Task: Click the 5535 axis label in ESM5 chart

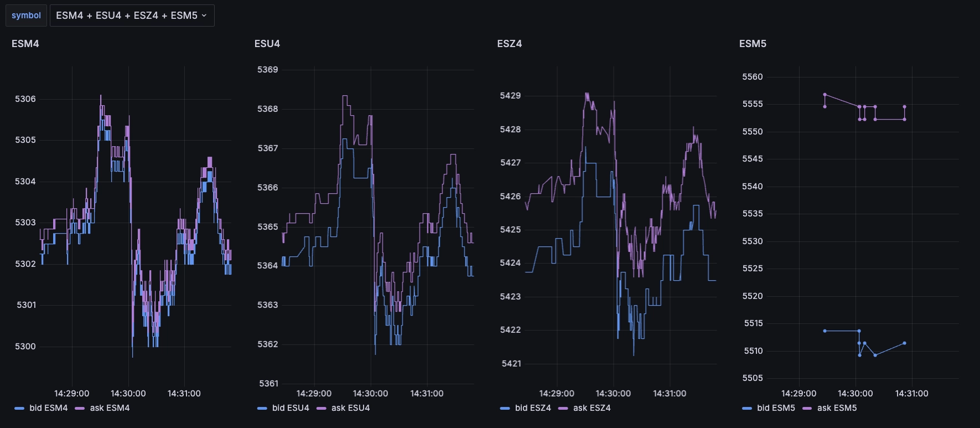Action: point(753,214)
